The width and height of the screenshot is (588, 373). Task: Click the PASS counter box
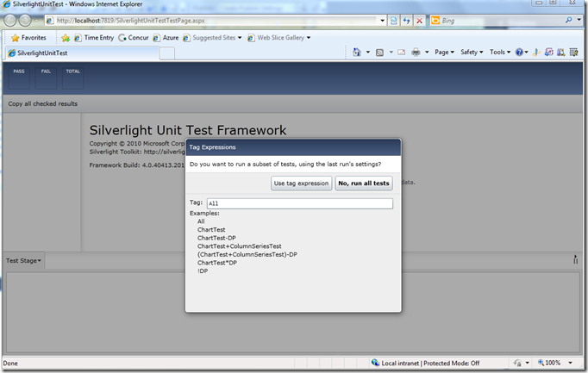click(x=19, y=78)
